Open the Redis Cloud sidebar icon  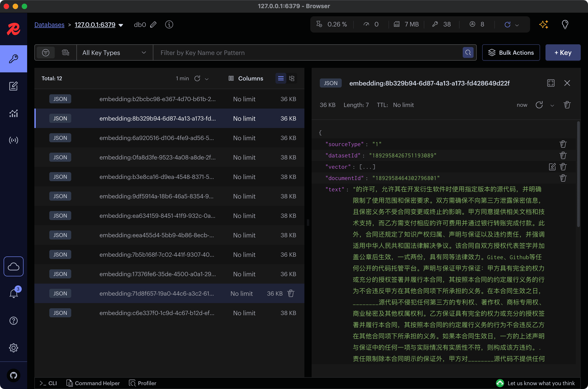pos(13,266)
